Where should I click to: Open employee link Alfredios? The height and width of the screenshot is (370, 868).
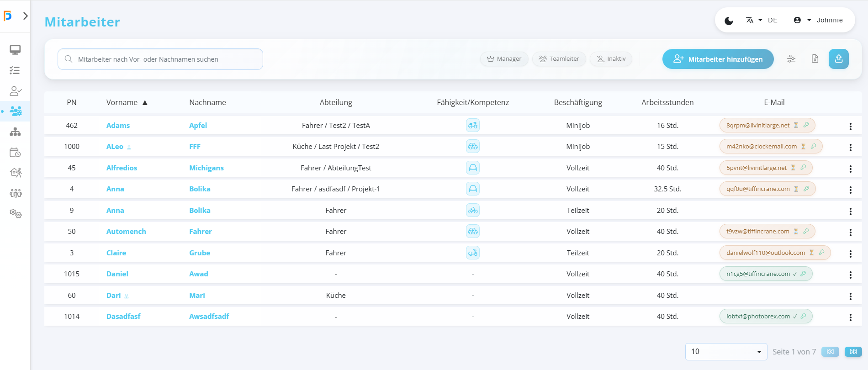tap(122, 168)
